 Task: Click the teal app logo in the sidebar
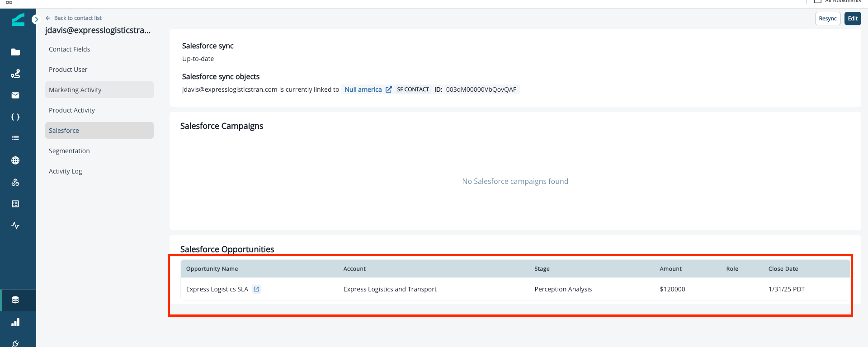tap(18, 19)
